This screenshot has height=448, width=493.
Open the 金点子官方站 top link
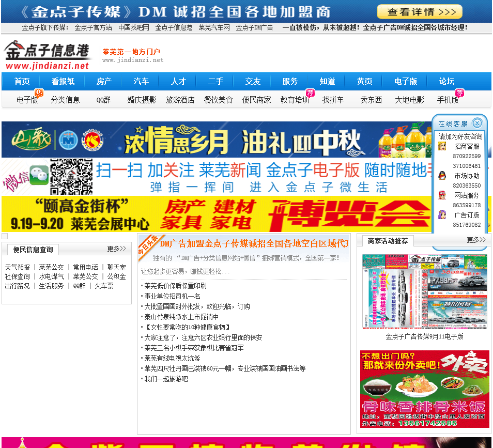(93, 28)
